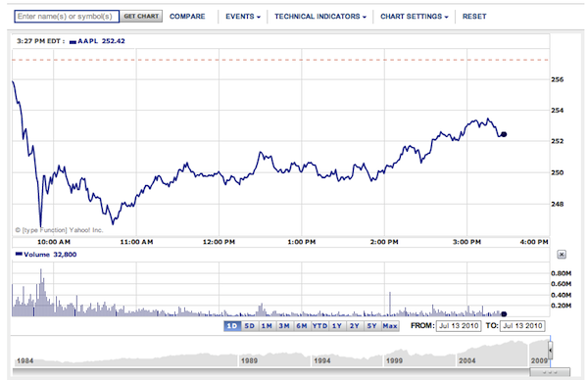Select the 2Y time range tab

coord(355,326)
